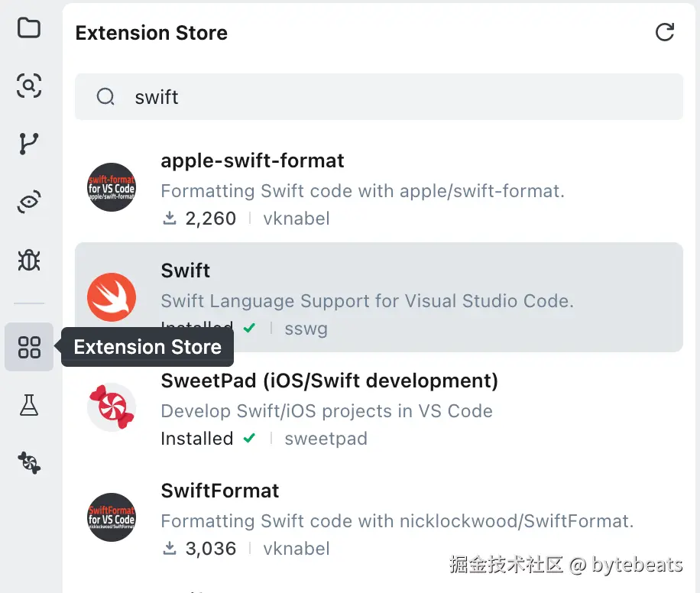Open the source control branch icon
The width and height of the screenshot is (700, 593).
click(29, 144)
